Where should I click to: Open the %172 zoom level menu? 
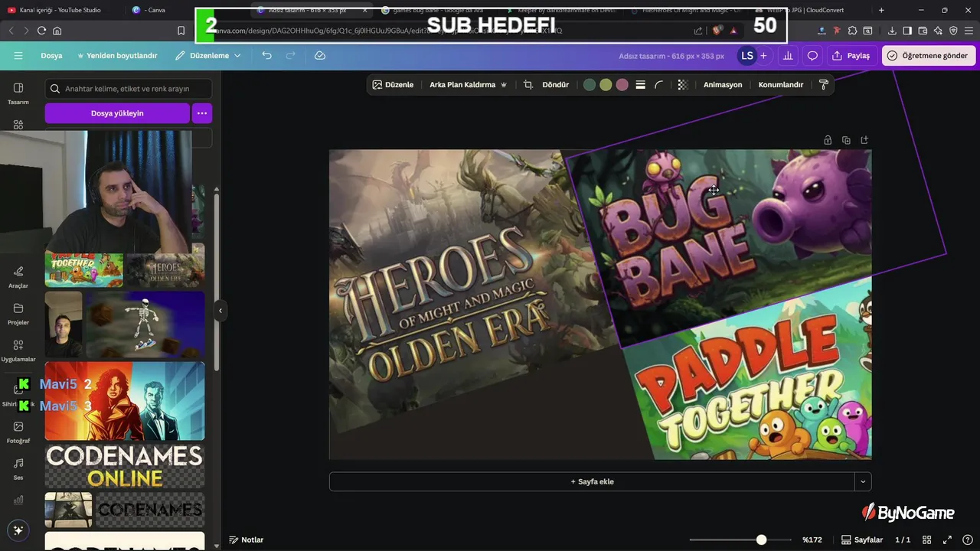click(812, 540)
